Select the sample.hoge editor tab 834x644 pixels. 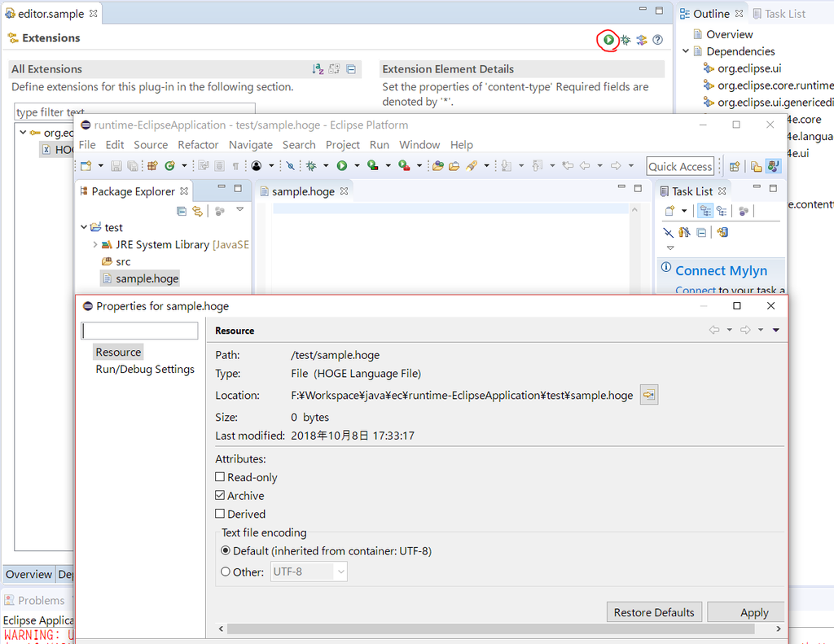[x=303, y=191]
